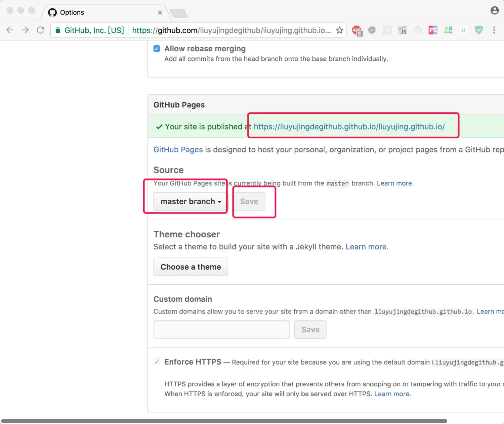Open the Adblock Plus extension icon
This screenshot has height=424, width=504.
[x=357, y=31]
